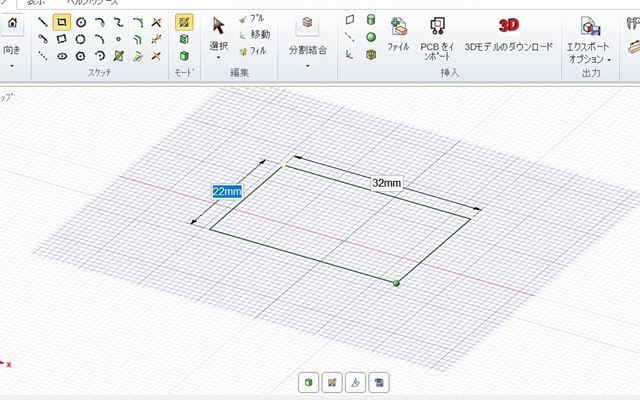
Task: Select the Three-Point Rectangle tool
Action: click(x=62, y=39)
